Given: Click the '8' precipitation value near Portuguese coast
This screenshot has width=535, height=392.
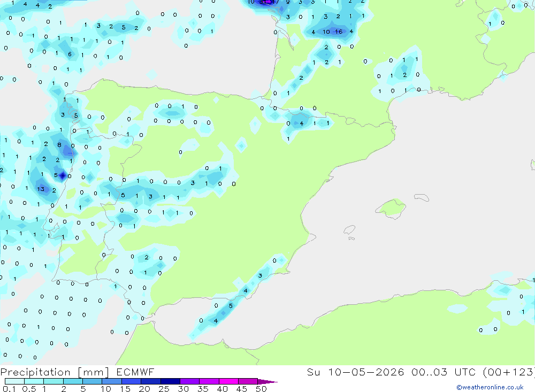Looking at the screenshot, I should click(59, 145).
